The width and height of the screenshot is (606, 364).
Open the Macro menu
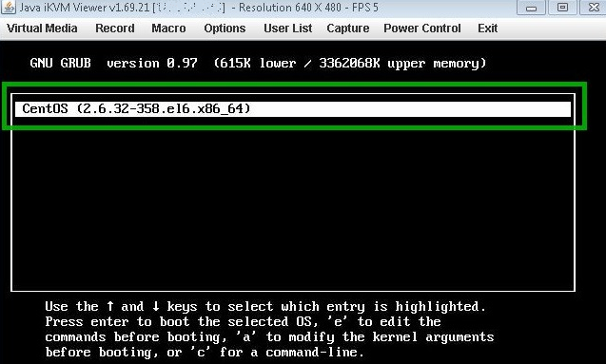point(168,29)
